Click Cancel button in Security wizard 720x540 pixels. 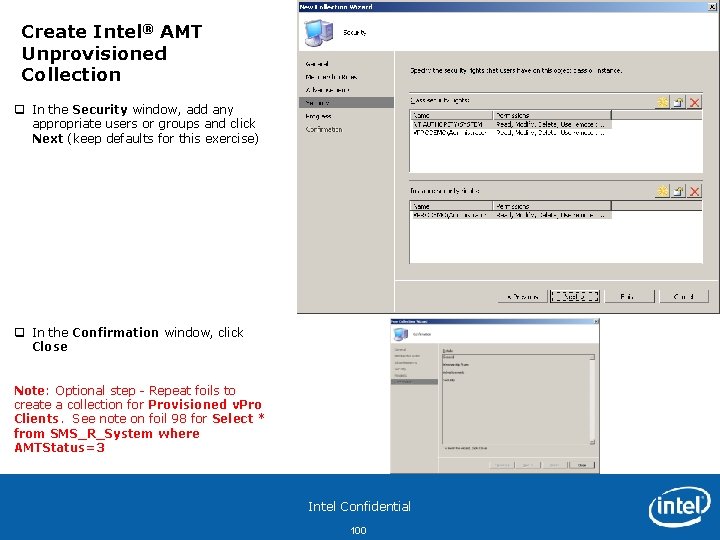coord(684,297)
